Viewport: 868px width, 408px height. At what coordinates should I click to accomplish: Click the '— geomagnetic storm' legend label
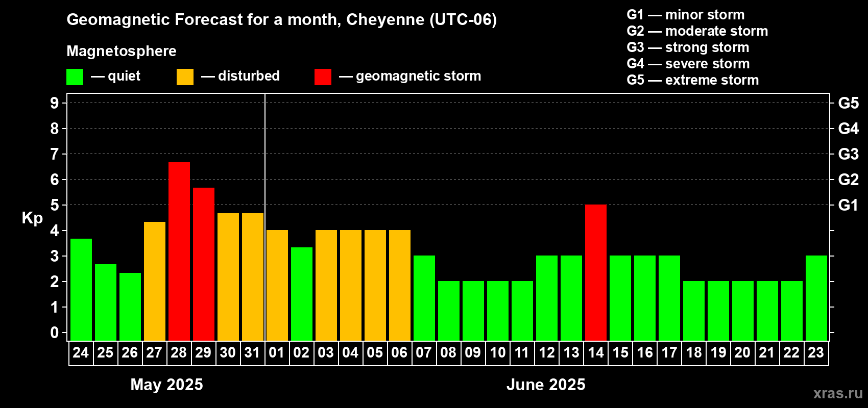(410, 76)
